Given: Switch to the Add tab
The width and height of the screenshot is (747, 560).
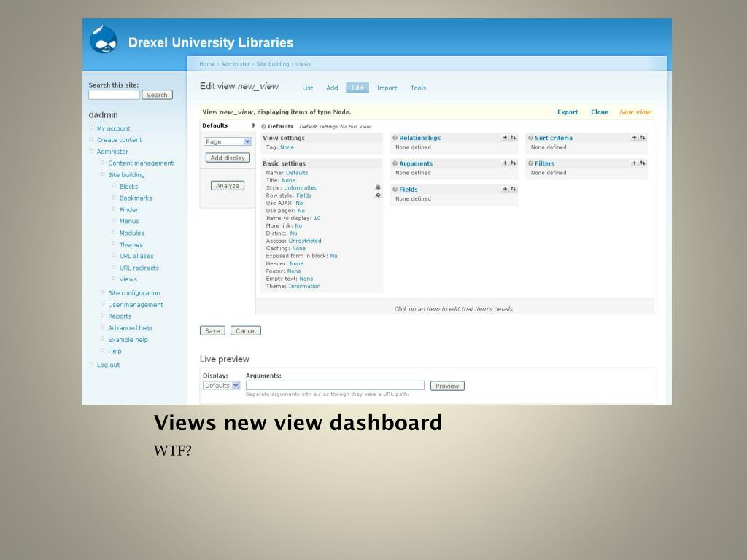Looking at the screenshot, I should pyautogui.click(x=332, y=88).
